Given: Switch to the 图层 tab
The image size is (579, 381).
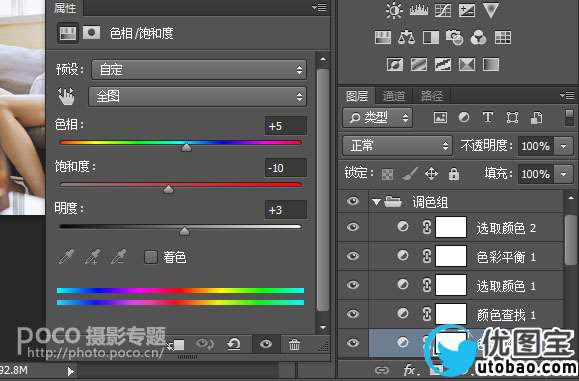Looking at the screenshot, I should click(357, 96).
